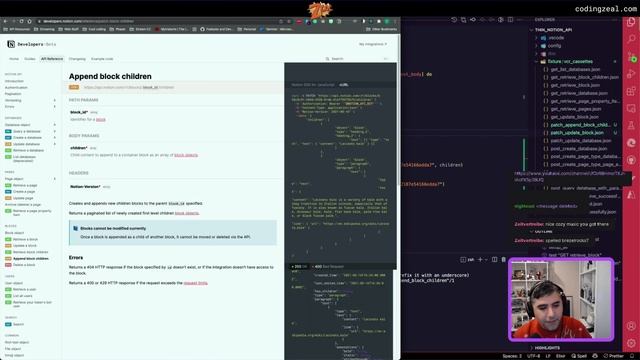Open get_list_databases.json file
Viewport: 640px width, 360px height.
point(575,69)
